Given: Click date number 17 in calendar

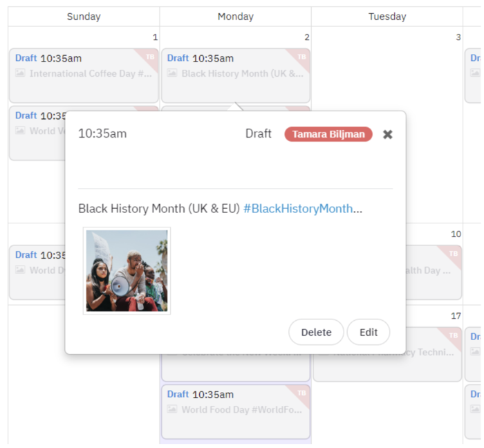Looking at the screenshot, I should click(456, 316).
